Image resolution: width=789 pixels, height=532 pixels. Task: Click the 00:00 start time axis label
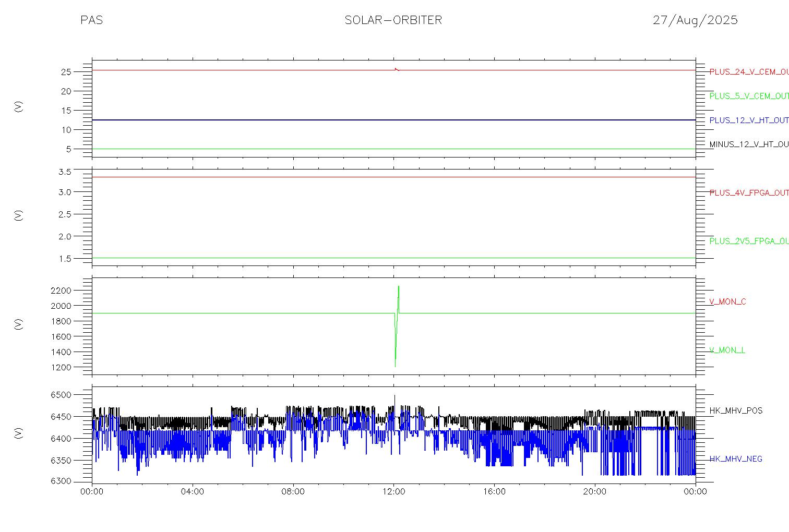[x=92, y=492]
